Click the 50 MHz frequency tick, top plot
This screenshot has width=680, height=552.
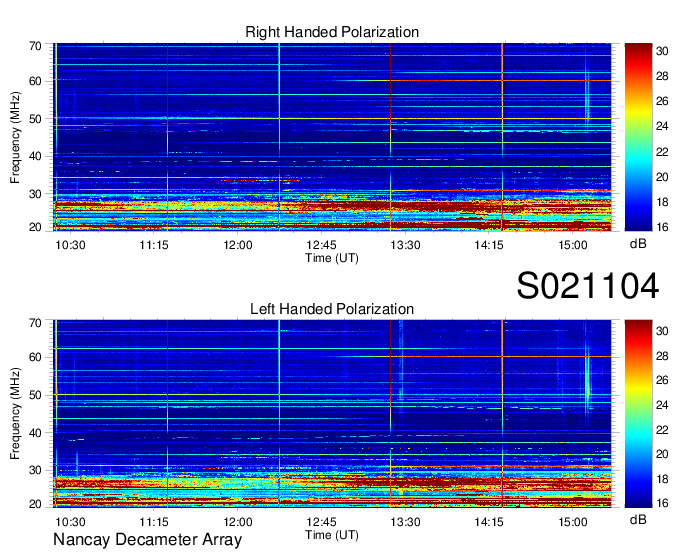click(x=36, y=119)
